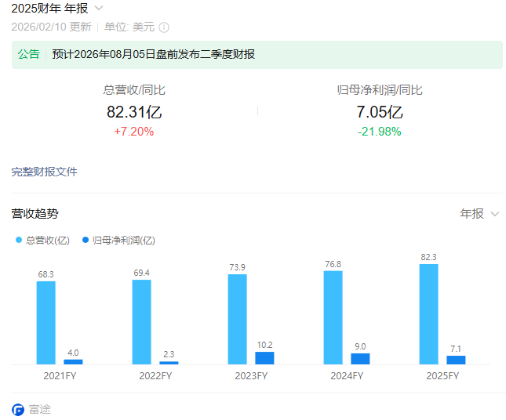Select the 2021FY revenue bar 68.3
The height and width of the screenshot is (420, 506).
(46, 323)
